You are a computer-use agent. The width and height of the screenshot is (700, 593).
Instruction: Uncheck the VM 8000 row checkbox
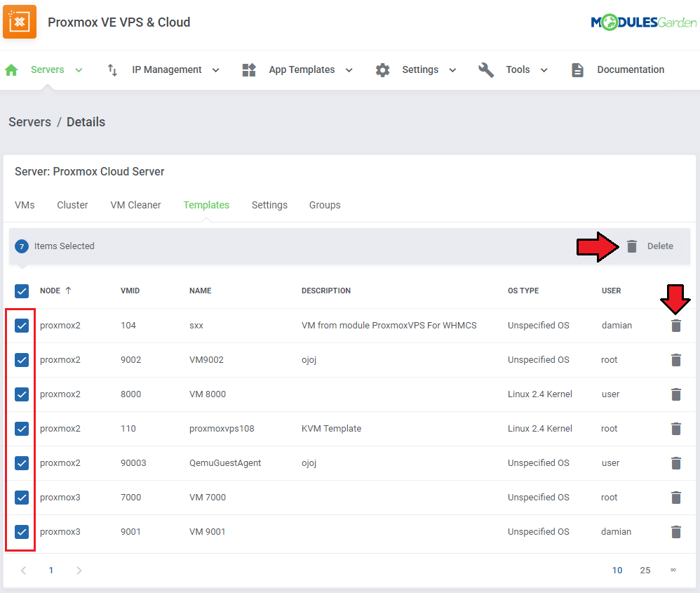(x=22, y=394)
